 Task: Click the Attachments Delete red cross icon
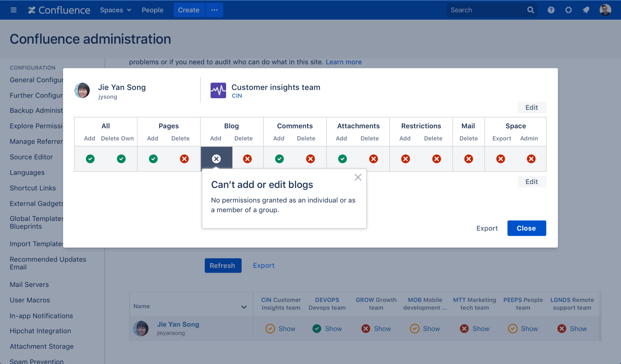[374, 159]
